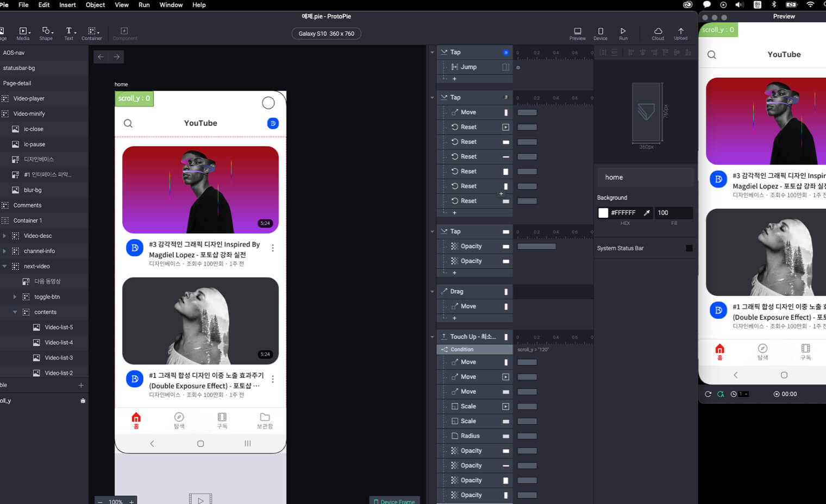Select the Video-player layer
The height and width of the screenshot is (504, 826).
(44, 99)
